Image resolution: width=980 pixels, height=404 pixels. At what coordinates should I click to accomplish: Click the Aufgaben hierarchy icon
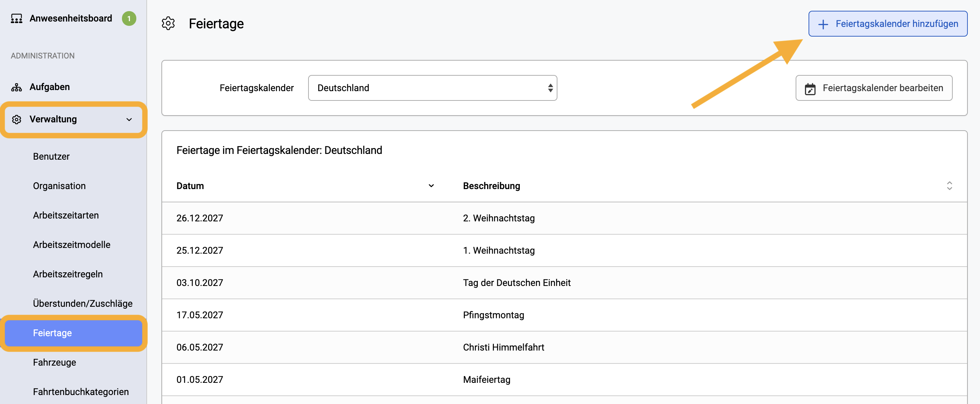pyautogui.click(x=17, y=87)
